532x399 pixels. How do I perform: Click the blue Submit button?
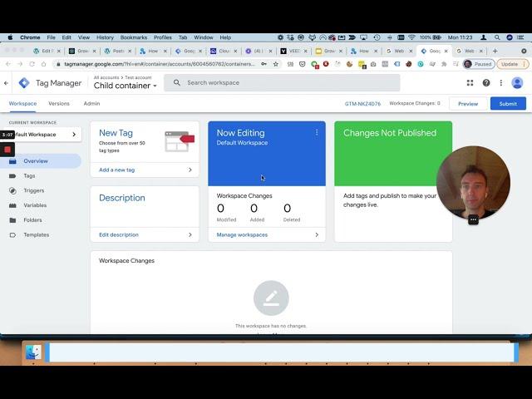point(508,103)
